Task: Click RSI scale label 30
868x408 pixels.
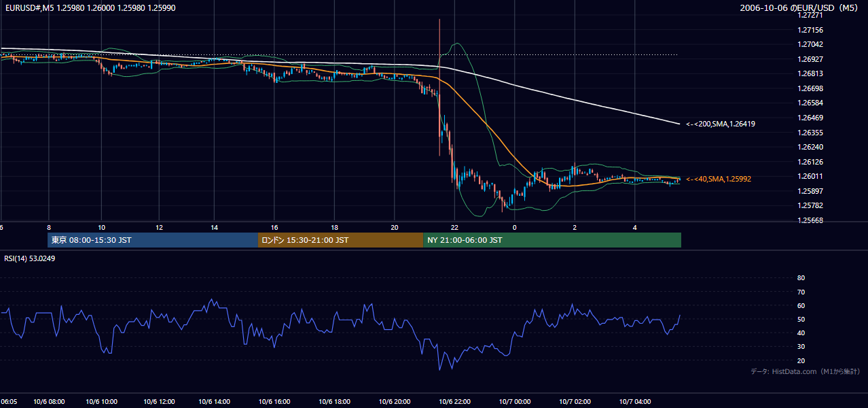Action: pyautogui.click(x=801, y=347)
